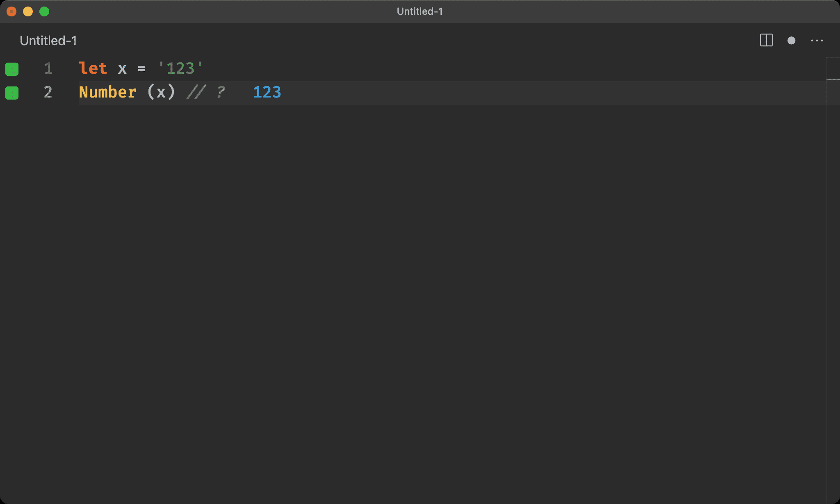Click line number 2 in gutter
Screen dimensions: 840x504
[48, 92]
